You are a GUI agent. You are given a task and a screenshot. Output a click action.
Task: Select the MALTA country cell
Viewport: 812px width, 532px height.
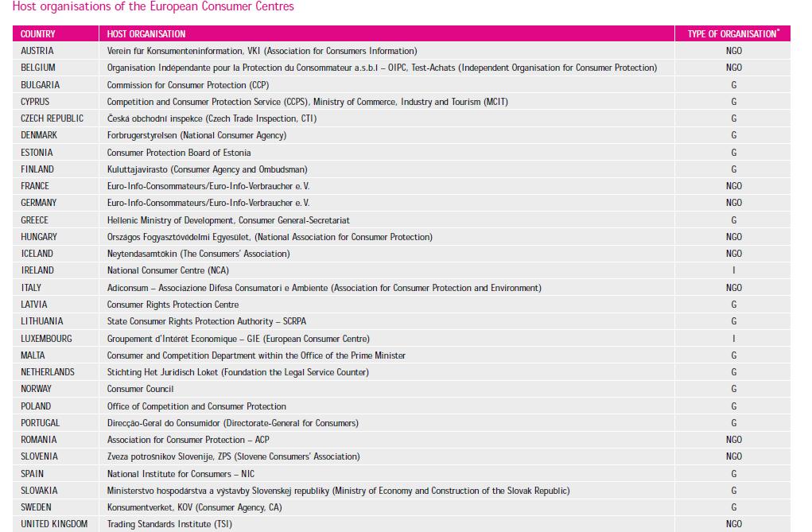(x=56, y=355)
